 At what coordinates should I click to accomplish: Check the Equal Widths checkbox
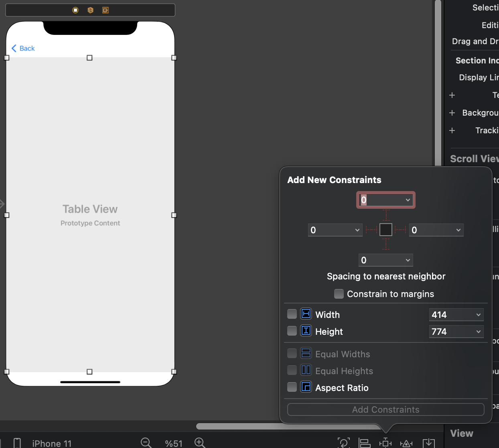[292, 353]
